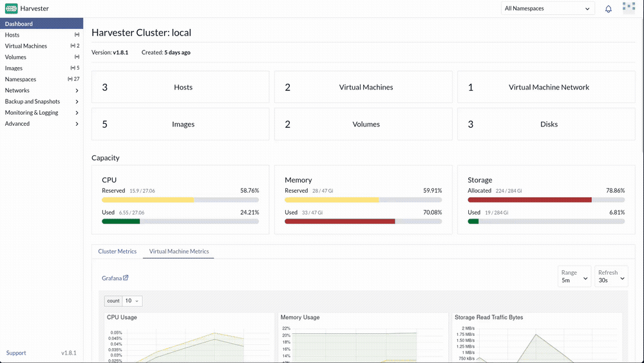Open the 3 Hosts summary card
This screenshot has height=363, width=644.
coord(180,87)
